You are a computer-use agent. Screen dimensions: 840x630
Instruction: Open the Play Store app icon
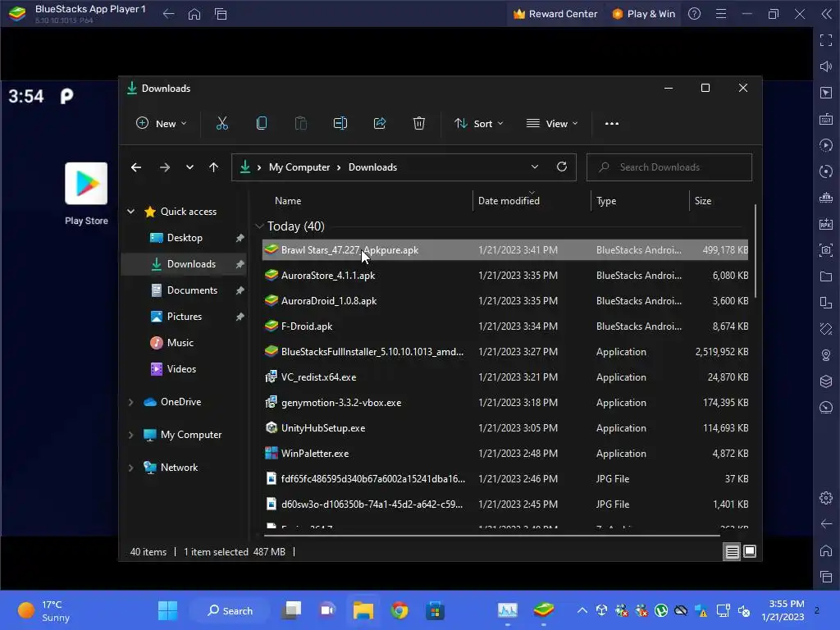[x=86, y=184]
